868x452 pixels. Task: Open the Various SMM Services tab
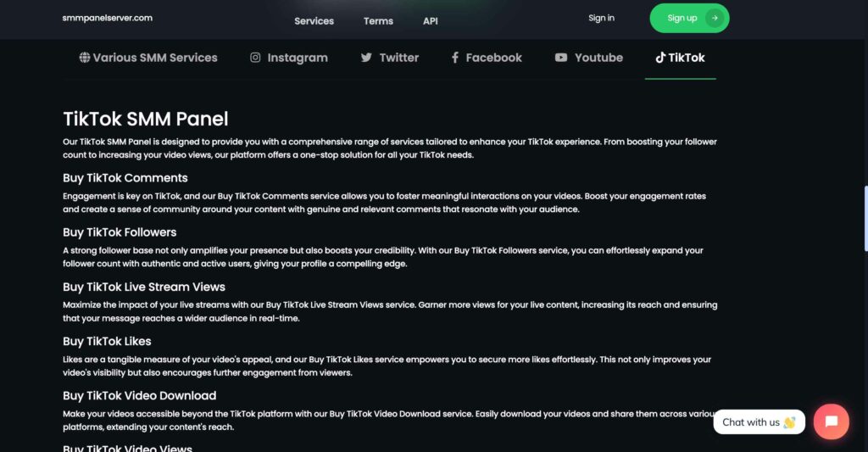click(x=155, y=58)
